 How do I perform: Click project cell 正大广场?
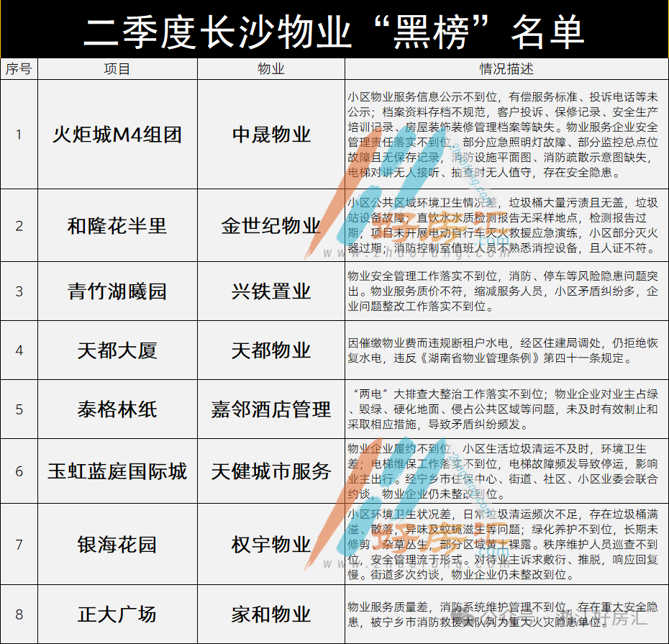(117, 614)
